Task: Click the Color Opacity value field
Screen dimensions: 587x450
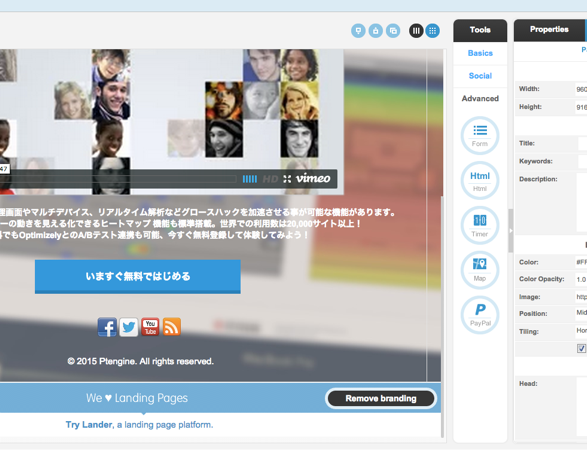Action: [581, 280]
